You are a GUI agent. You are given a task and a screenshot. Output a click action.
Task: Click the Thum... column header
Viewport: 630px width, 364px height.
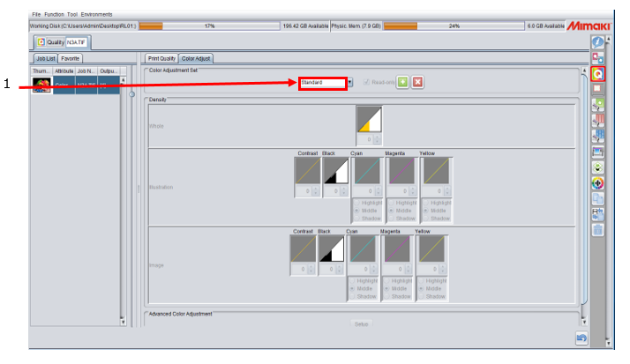(x=41, y=71)
